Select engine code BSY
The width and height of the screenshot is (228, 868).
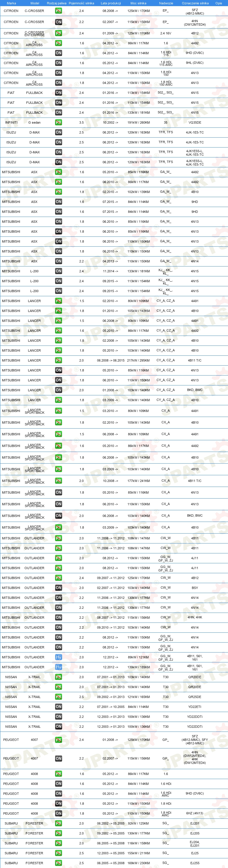point(195,588)
